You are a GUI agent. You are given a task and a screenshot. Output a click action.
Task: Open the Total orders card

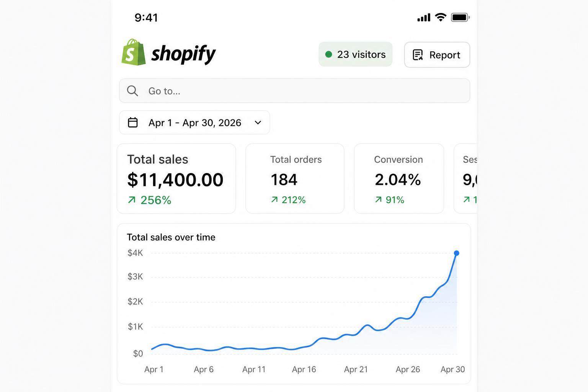(295, 178)
